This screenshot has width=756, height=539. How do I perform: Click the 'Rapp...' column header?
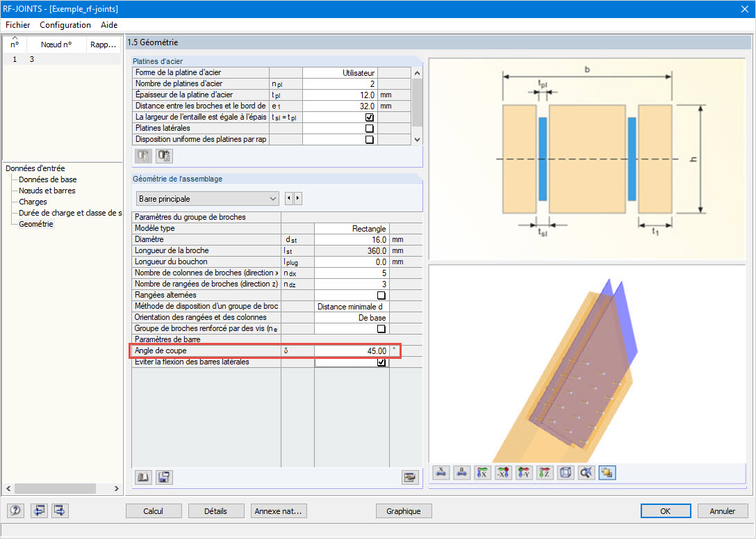pos(103,45)
